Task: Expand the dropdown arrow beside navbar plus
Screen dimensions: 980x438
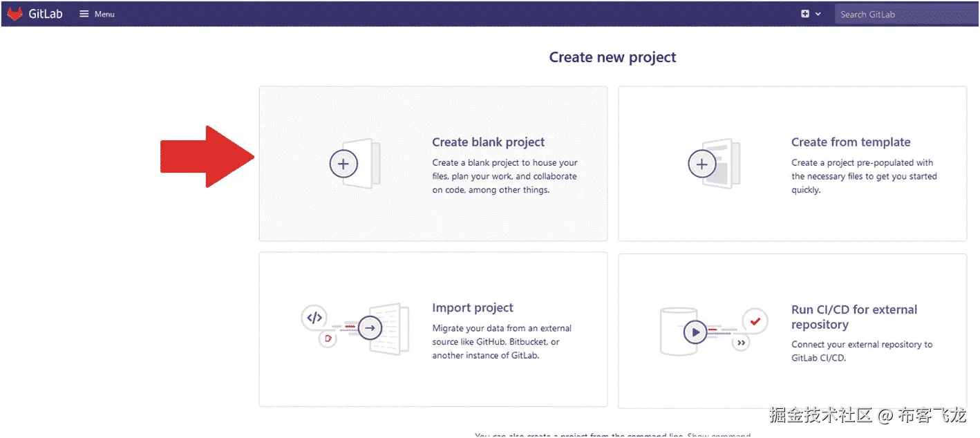Action: coord(818,14)
